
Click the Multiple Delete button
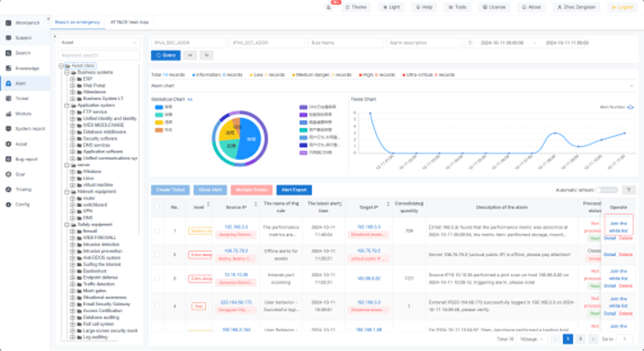pos(252,189)
